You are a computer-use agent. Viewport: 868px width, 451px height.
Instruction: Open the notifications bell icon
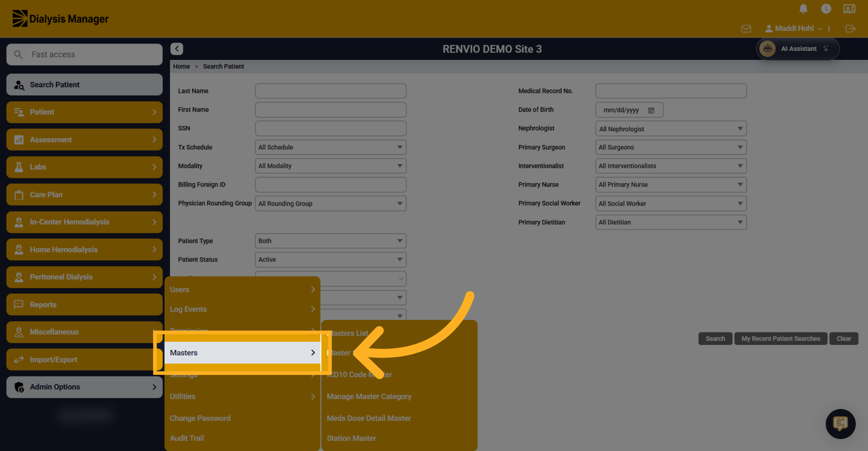coord(803,9)
